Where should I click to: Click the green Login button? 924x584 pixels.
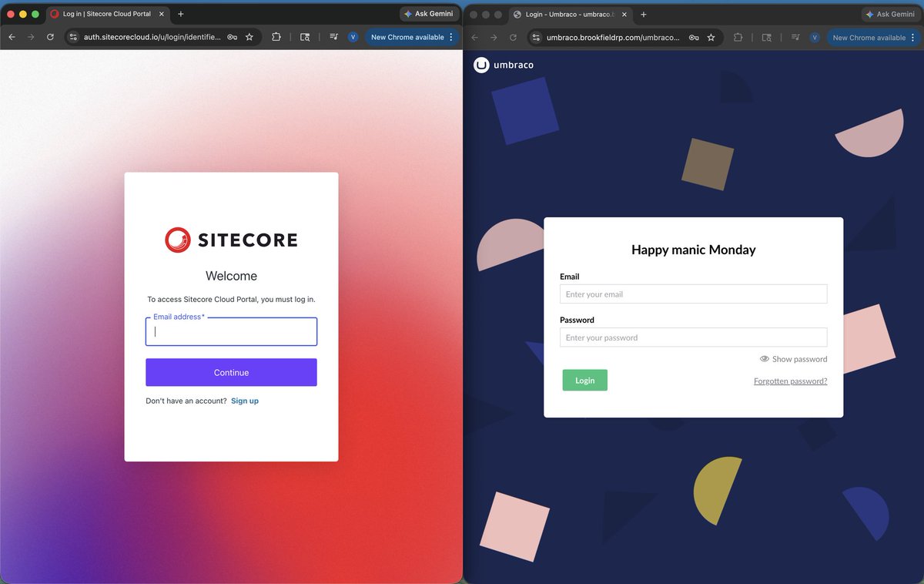(x=584, y=380)
